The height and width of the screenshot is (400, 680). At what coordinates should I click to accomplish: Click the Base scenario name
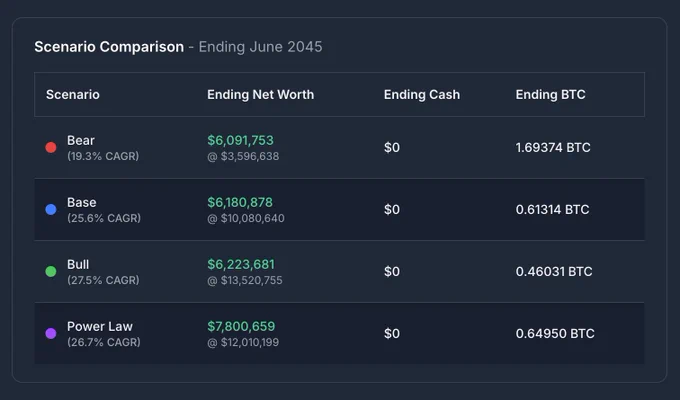tap(82, 203)
